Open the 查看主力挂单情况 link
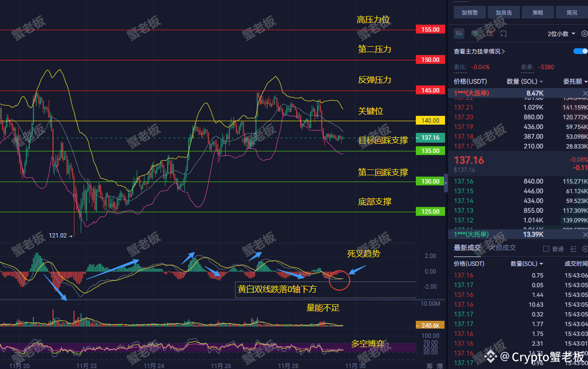 pos(479,51)
